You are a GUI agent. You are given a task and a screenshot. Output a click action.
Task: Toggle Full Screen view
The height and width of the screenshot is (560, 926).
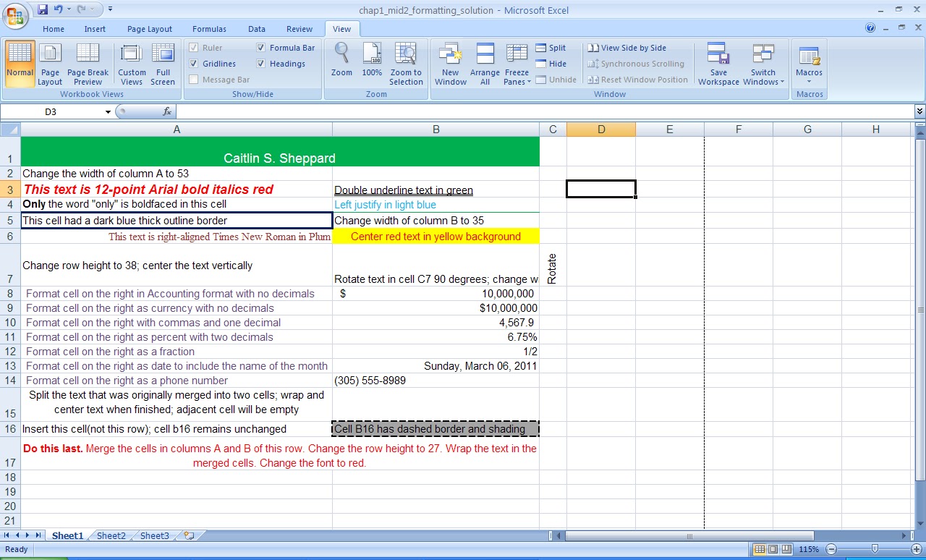click(x=163, y=64)
